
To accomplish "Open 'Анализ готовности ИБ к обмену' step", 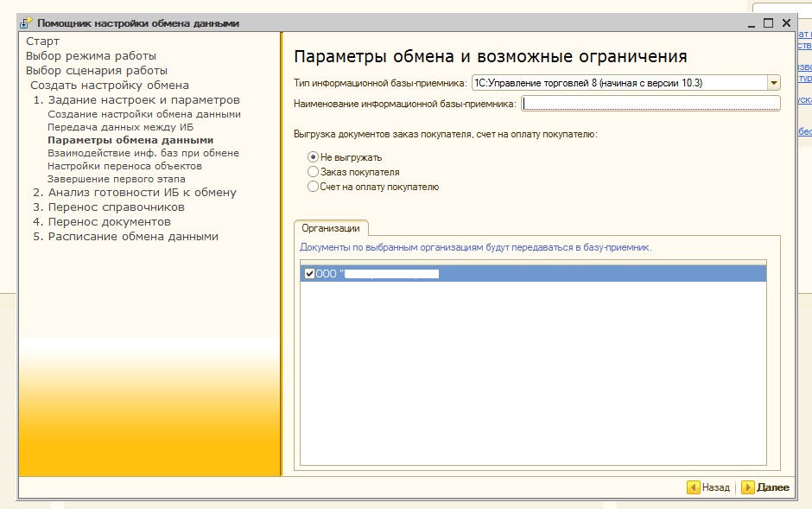I will coord(142,193).
